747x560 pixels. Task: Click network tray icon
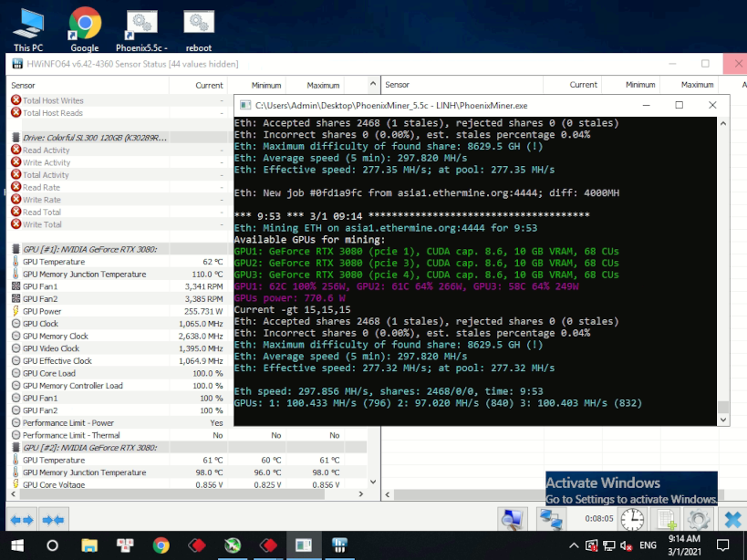click(x=609, y=545)
